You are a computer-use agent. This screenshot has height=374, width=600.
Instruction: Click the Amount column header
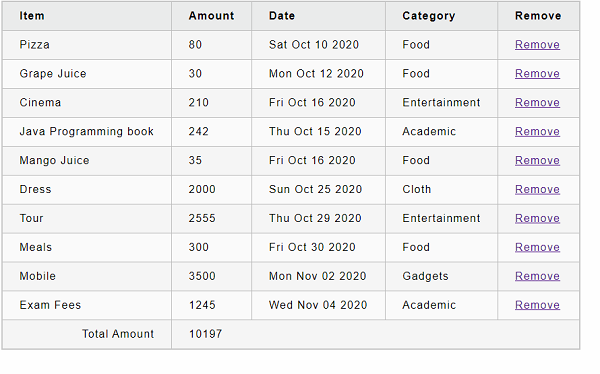coord(211,16)
